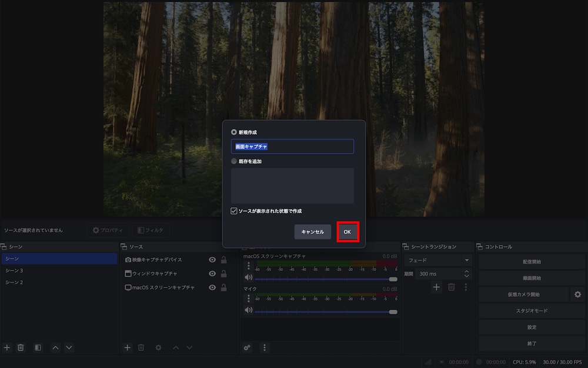This screenshot has height=368, width=588.
Task: Click the 30.00 / 30.00 FPS status text
Action: tap(562, 362)
